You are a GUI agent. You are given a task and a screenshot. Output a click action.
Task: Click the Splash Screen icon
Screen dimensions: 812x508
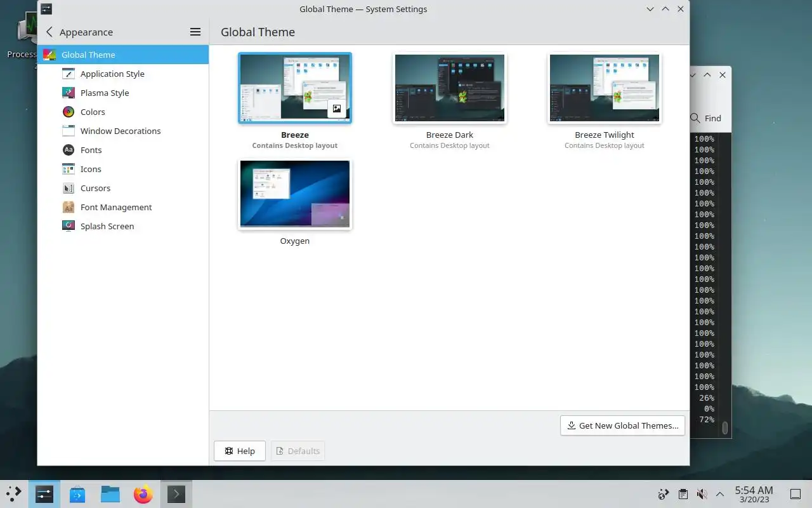69,226
